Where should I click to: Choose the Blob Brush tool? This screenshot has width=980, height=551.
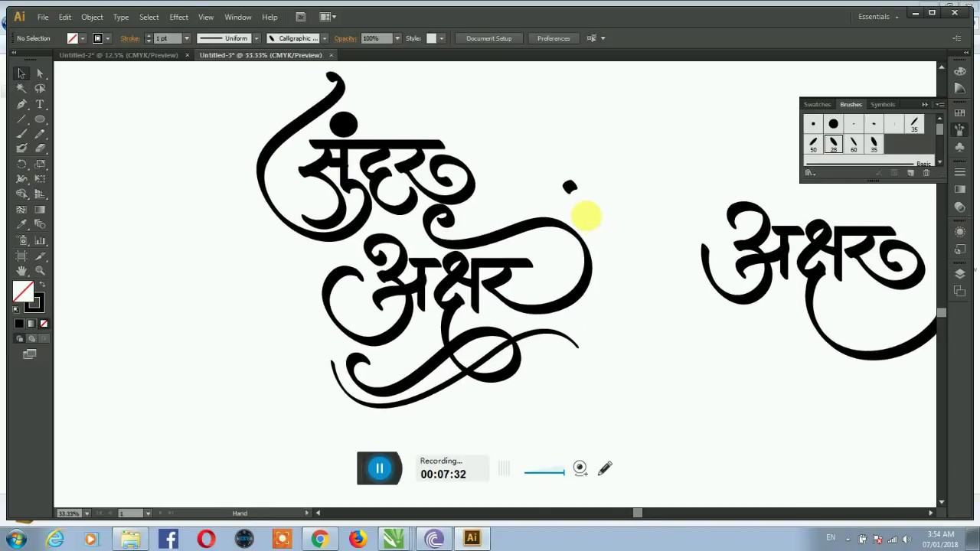coord(21,148)
